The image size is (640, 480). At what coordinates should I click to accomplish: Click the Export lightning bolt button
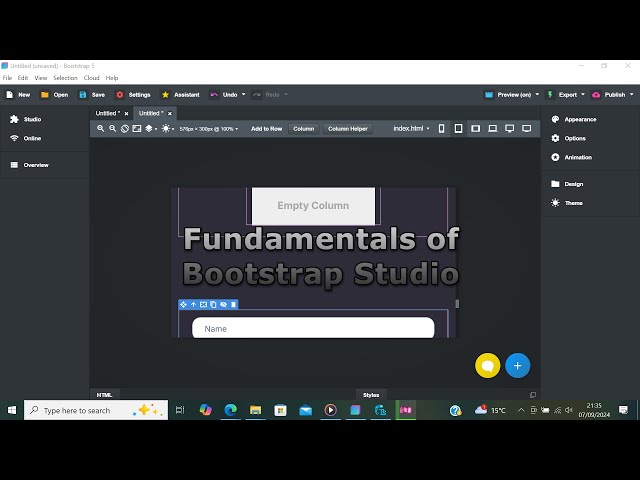[x=562, y=95]
